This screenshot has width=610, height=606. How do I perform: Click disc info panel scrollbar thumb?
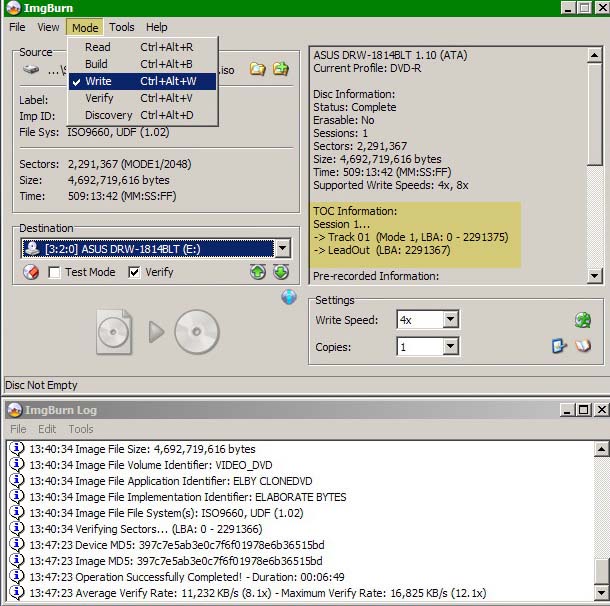(594, 114)
